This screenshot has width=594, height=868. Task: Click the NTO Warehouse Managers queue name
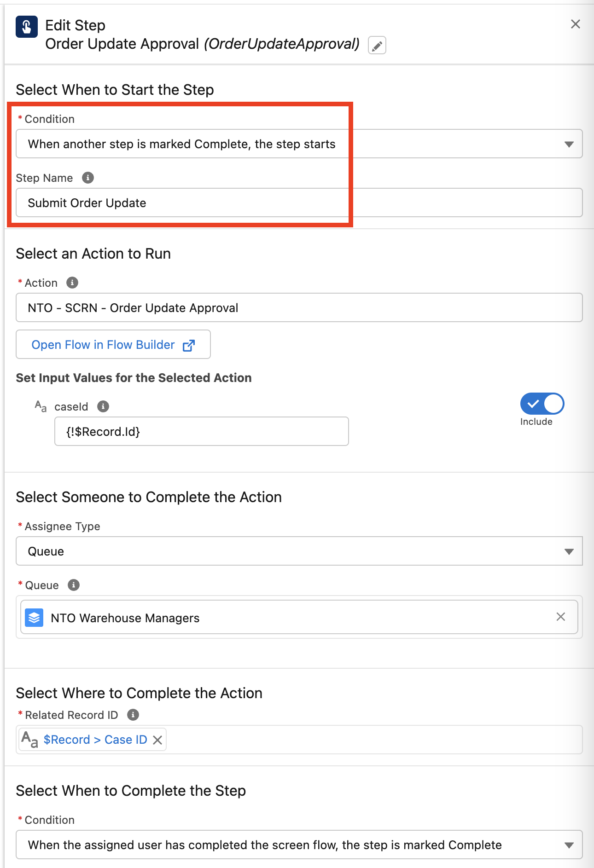(125, 618)
